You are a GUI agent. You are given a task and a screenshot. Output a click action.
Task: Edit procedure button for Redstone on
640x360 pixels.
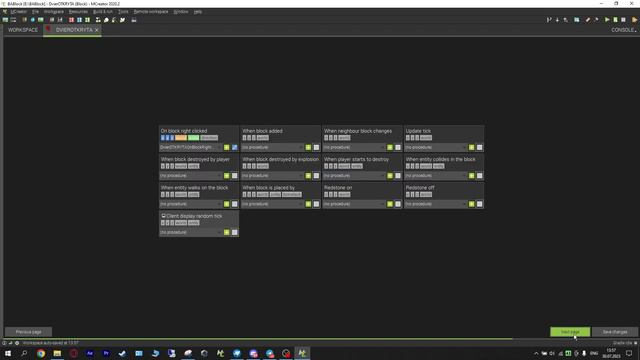pos(398,204)
